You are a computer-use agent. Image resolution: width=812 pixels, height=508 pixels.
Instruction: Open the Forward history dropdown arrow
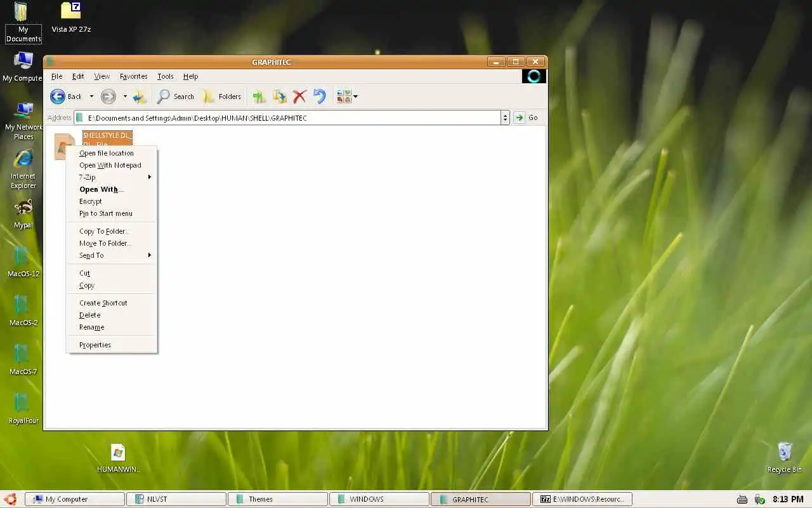(x=125, y=97)
